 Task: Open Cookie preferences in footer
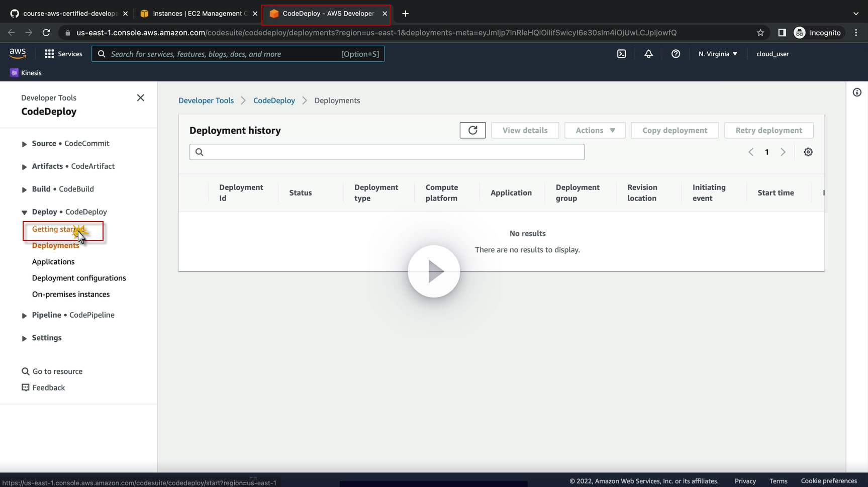pyautogui.click(x=829, y=481)
